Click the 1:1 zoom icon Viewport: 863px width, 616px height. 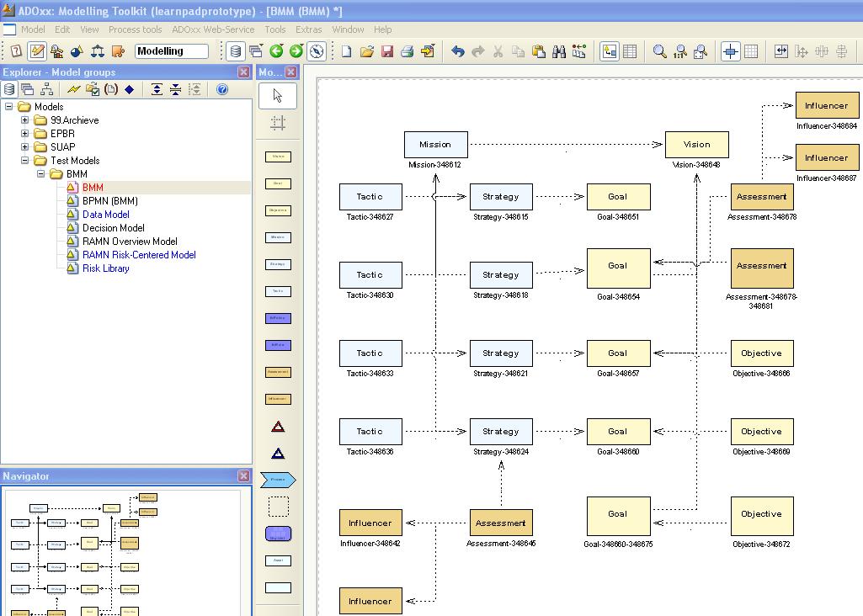[x=679, y=51]
